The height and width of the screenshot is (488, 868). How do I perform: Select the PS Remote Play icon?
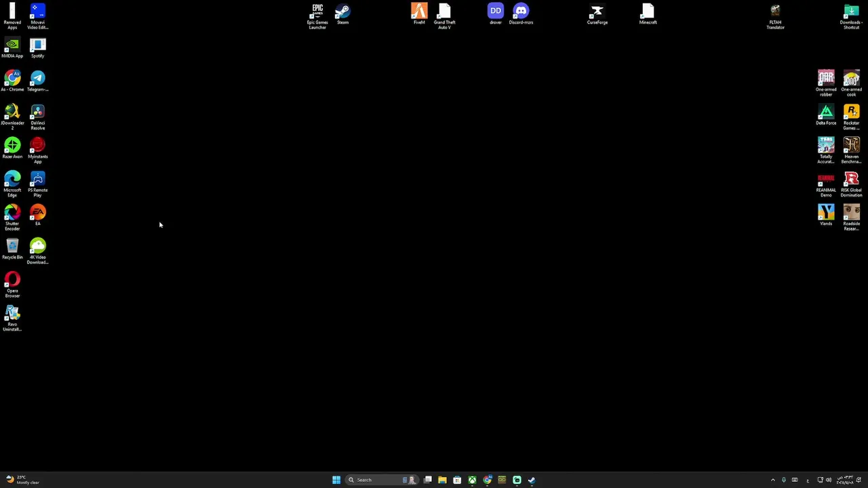tap(37, 184)
